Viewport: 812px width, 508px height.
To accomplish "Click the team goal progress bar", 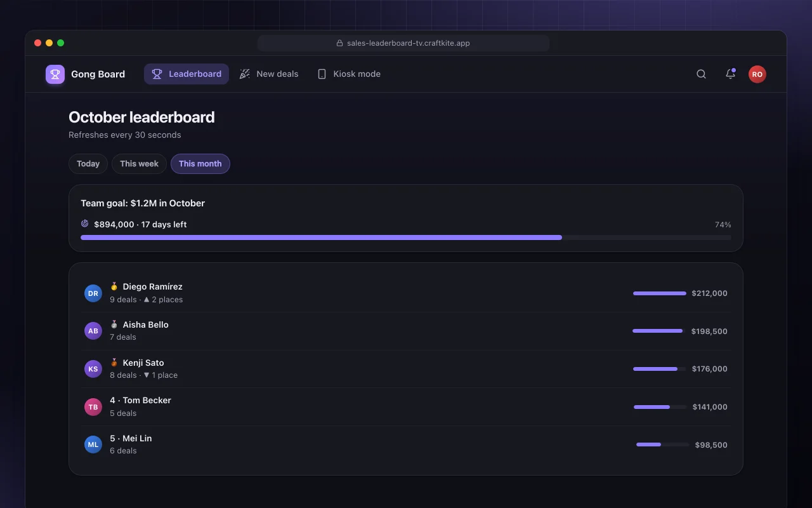I will coord(406,237).
